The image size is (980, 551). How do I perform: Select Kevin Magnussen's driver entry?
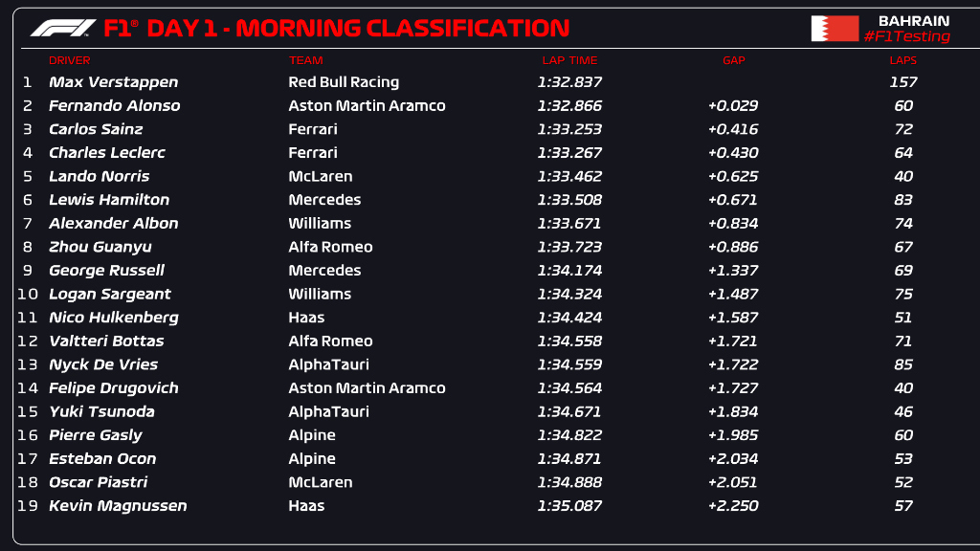click(118, 506)
